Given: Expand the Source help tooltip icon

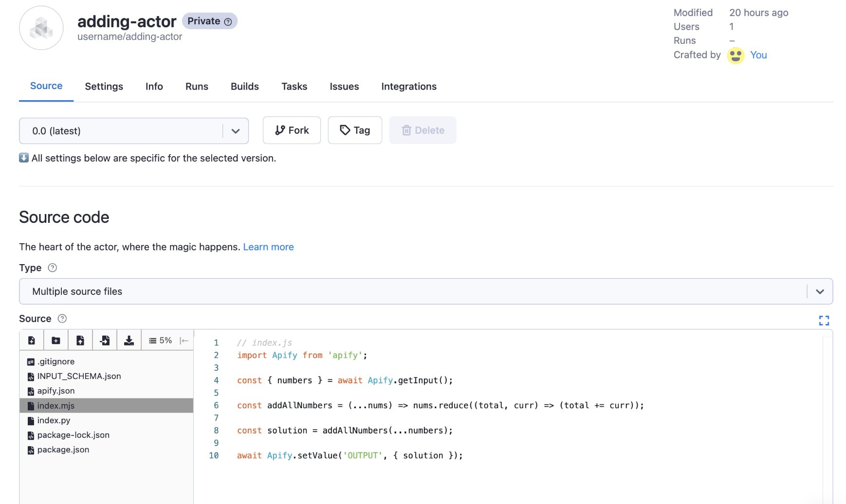Looking at the screenshot, I should tap(61, 319).
